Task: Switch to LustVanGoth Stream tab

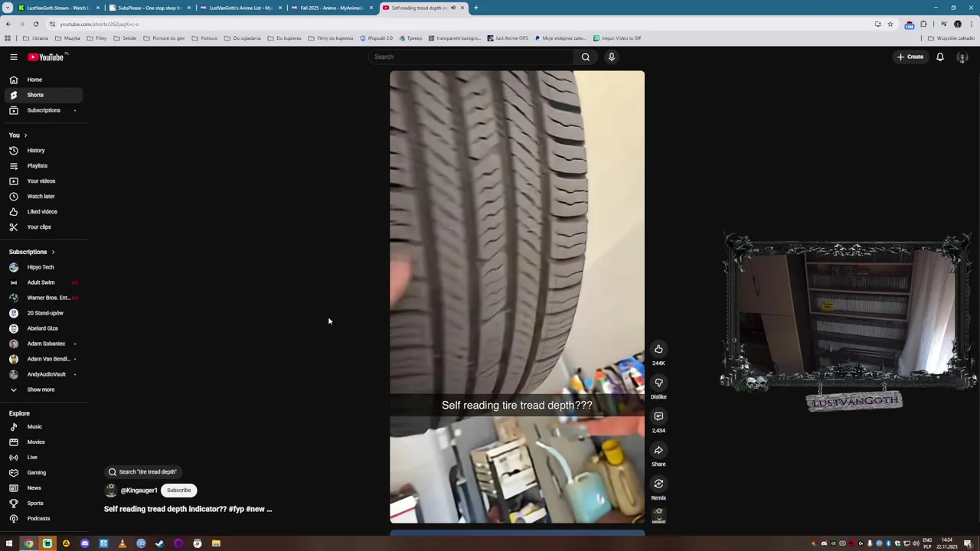Action: click(57, 8)
